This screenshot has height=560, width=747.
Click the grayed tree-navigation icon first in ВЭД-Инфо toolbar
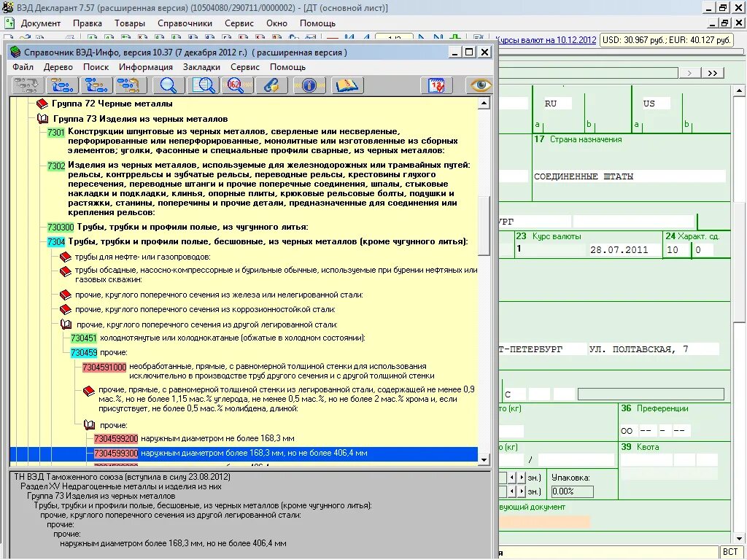pyautogui.click(x=28, y=85)
